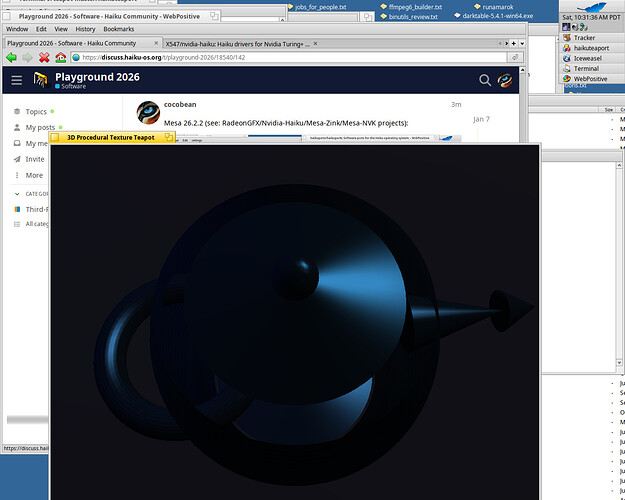Click the 3D Procedural Texture Teapot title tab
This screenshot has width=625, height=500.
coord(110,138)
